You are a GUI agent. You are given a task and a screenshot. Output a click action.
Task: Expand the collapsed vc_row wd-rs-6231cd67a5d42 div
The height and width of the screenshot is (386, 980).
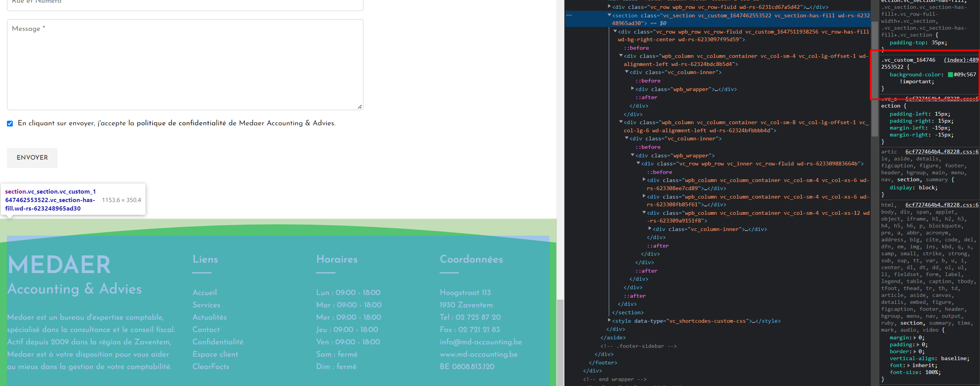point(609,7)
